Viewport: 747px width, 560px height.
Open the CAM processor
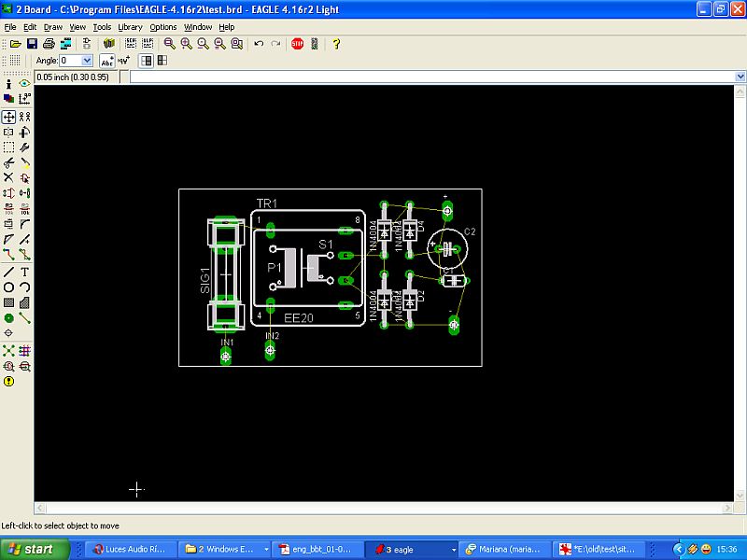pos(65,44)
